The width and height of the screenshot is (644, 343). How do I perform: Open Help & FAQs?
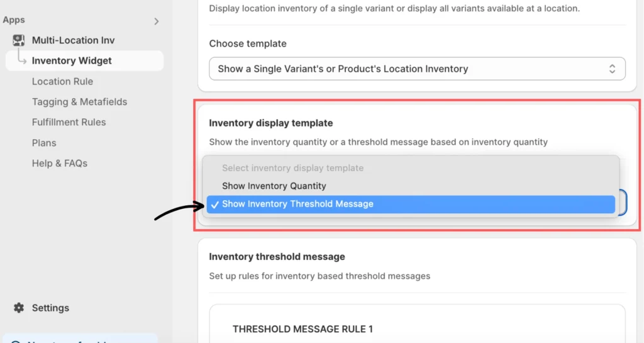[59, 163]
